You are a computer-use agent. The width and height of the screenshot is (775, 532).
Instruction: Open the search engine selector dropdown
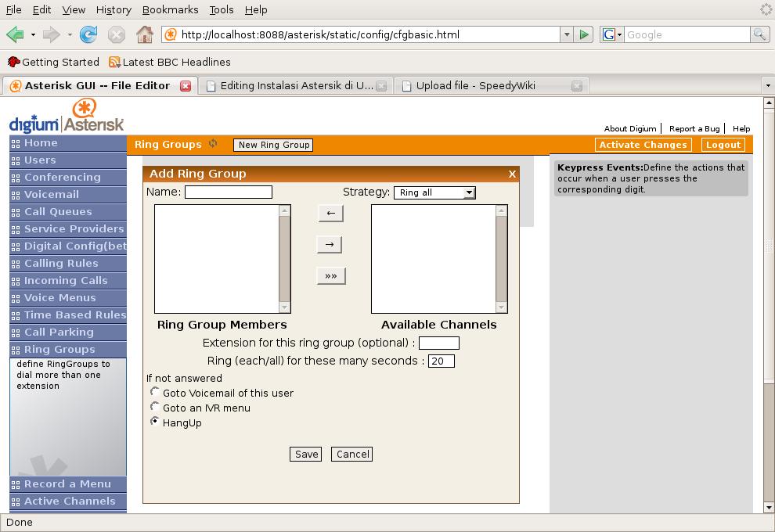(612, 34)
